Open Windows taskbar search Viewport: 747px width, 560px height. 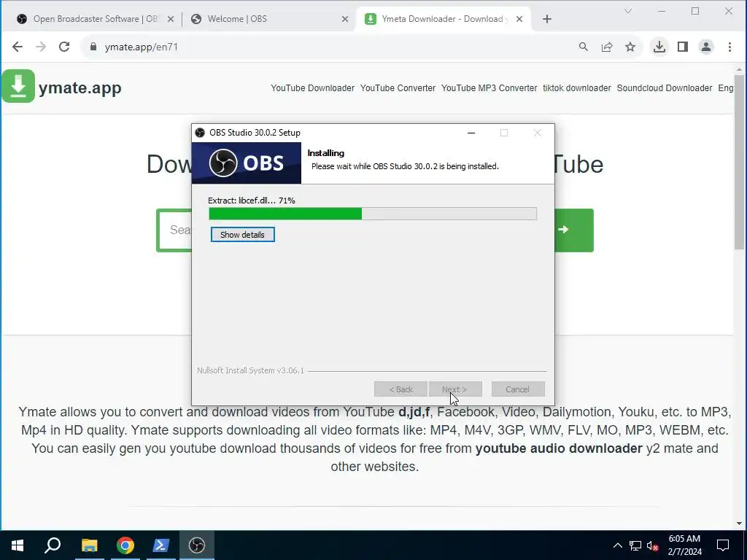53,545
